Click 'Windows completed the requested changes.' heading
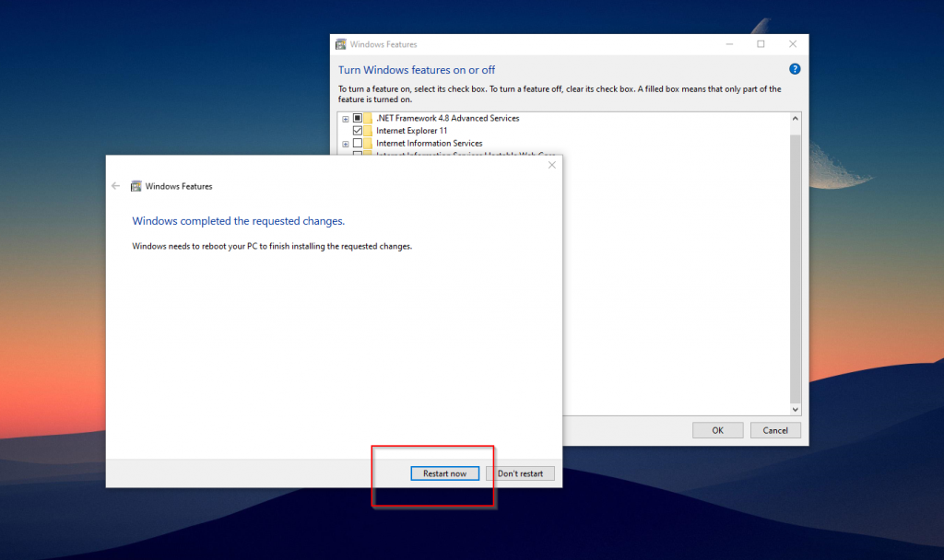The width and height of the screenshot is (944, 560). [239, 221]
